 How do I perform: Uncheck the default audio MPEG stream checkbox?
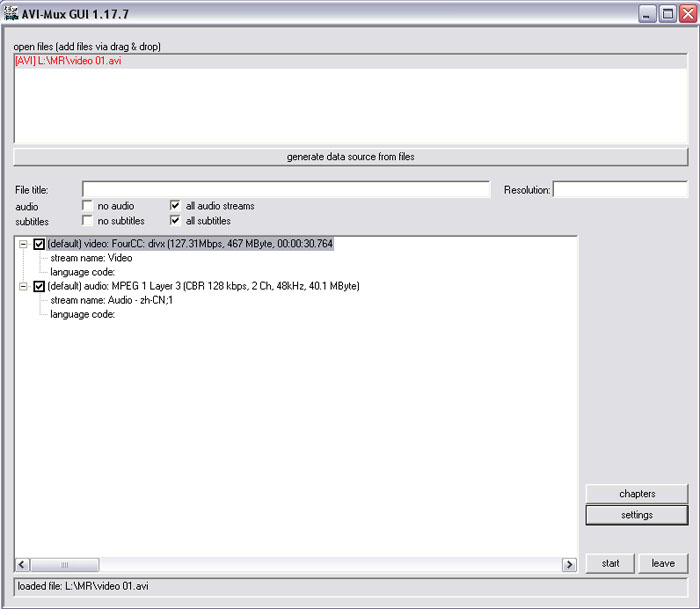pyautogui.click(x=39, y=286)
